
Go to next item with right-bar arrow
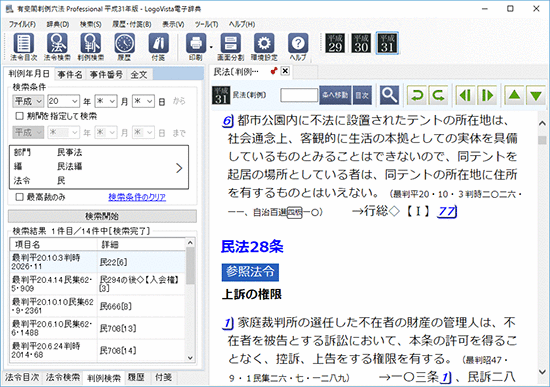[487, 95]
